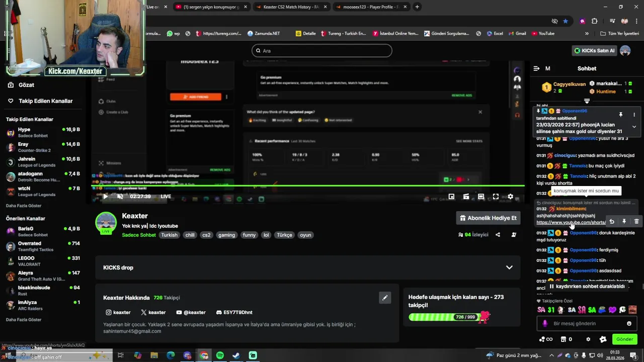
Task: Send message with Gönder button
Action: coord(624,339)
